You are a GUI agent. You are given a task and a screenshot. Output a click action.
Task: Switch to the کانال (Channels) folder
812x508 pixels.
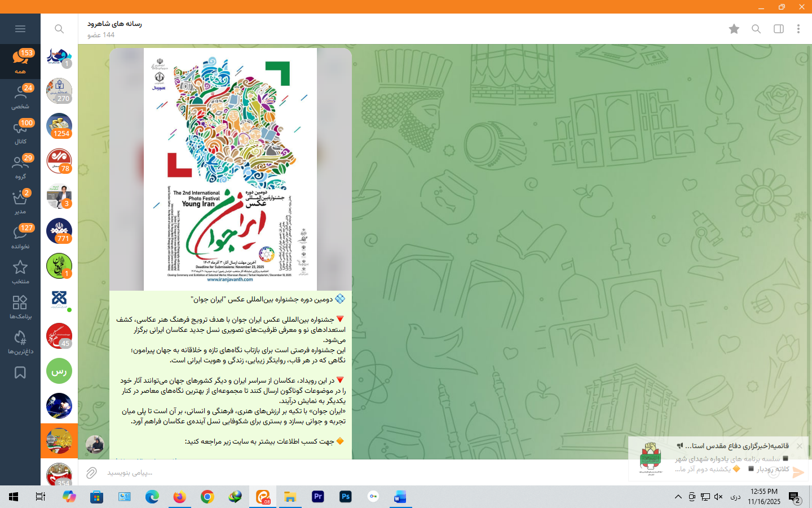[20, 132]
